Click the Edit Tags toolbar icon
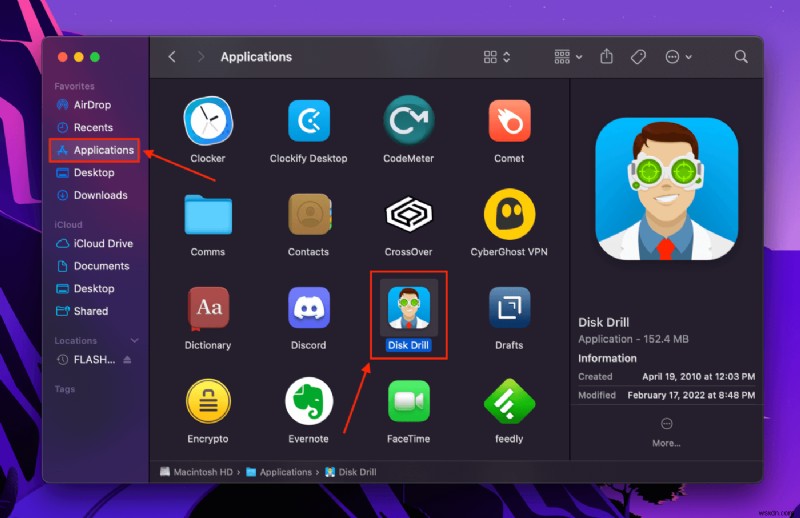The image size is (800, 518). [638, 57]
